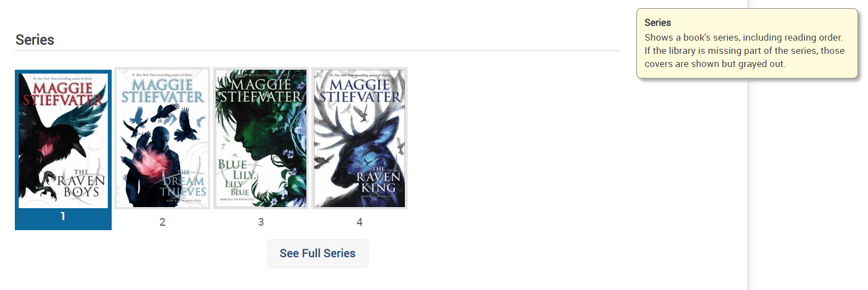Select The Raven King book cover
Screen dimensions: 868x290
click(x=359, y=138)
